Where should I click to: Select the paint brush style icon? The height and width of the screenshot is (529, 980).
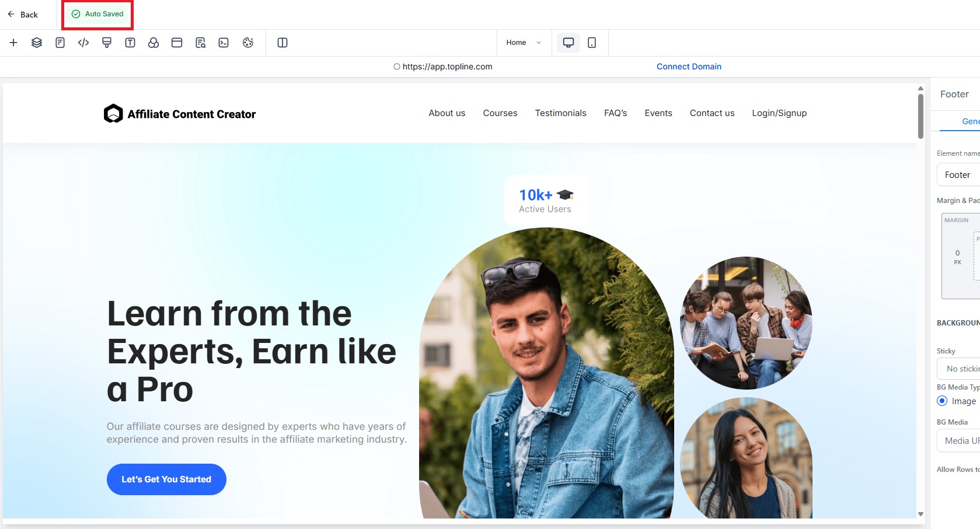(107, 43)
